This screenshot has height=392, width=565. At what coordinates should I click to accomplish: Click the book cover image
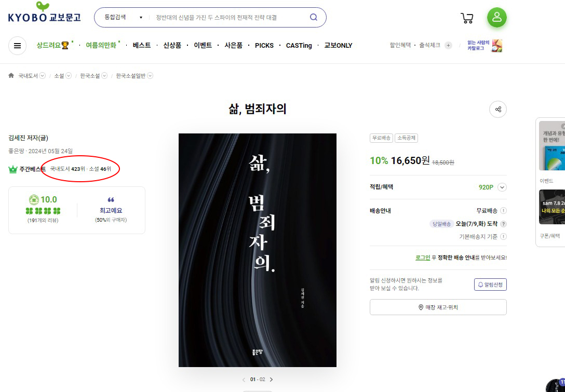pos(258,250)
